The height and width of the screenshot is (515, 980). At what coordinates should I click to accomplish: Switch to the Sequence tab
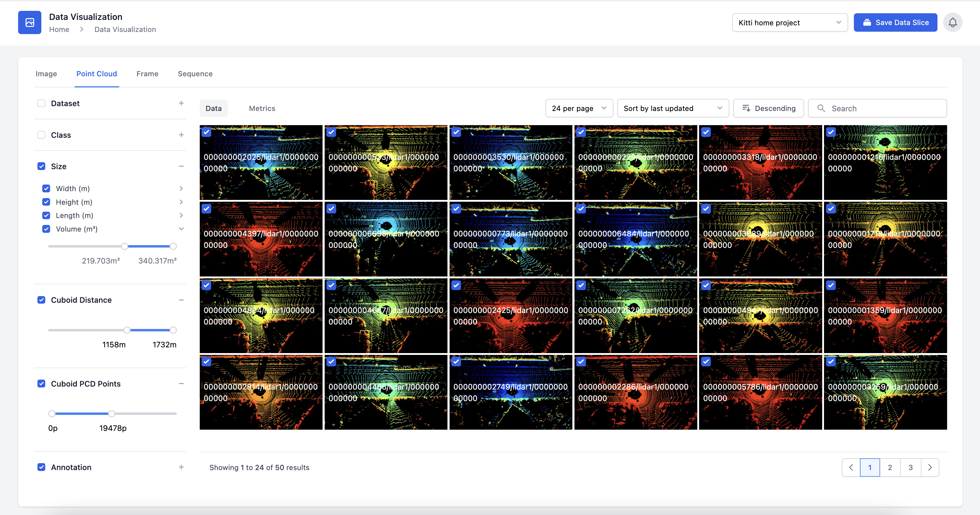coord(195,74)
